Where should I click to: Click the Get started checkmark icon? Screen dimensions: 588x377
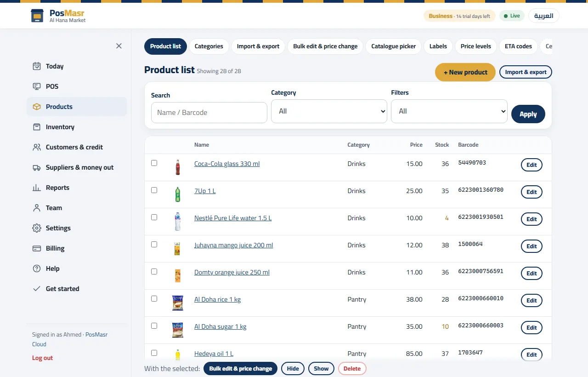(37, 289)
